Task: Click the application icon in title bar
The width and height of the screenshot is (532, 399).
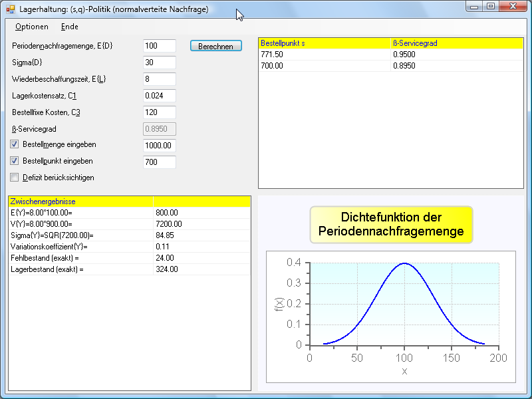Action: click(x=10, y=9)
